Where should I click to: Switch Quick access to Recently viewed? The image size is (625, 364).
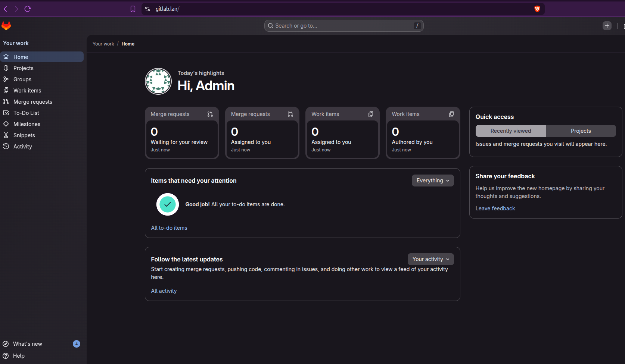click(x=510, y=131)
